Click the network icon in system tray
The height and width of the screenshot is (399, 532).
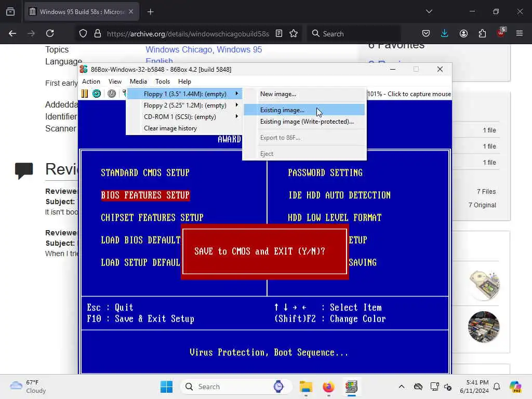pyautogui.click(x=434, y=387)
